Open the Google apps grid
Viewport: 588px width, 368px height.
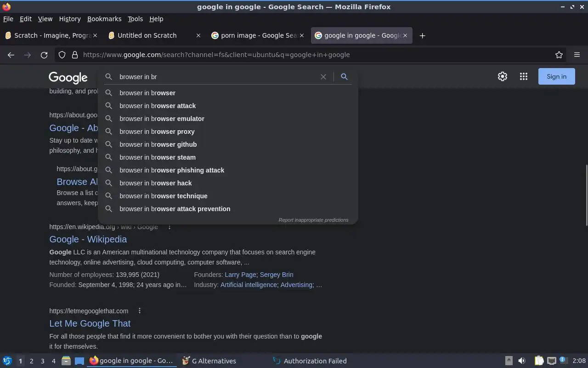pyautogui.click(x=524, y=77)
